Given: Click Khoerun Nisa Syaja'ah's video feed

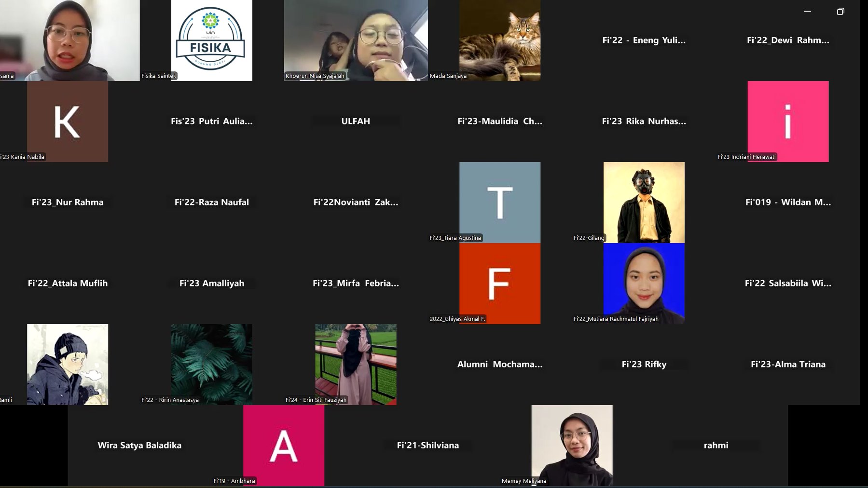Looking at the screenshot, I should pyautogui.click(x=356, y=41).
